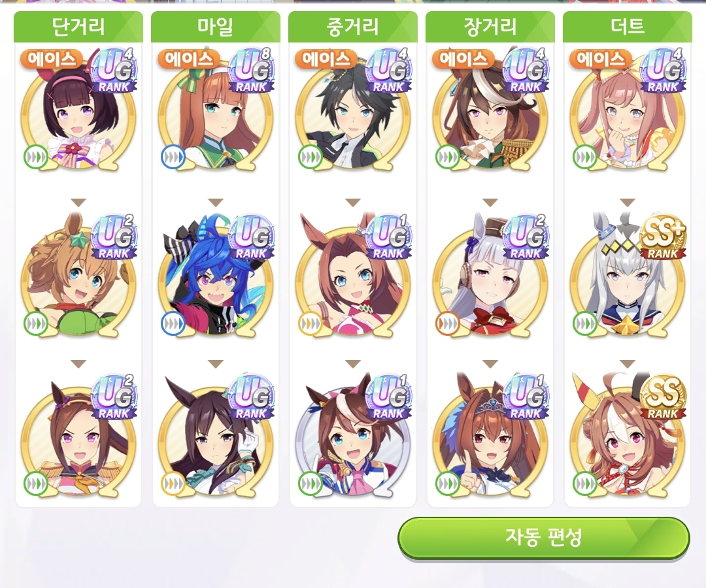Click the blue strategy arrow icon on 마일 ace
Screen dimensions: 706x588
(173, 157)
